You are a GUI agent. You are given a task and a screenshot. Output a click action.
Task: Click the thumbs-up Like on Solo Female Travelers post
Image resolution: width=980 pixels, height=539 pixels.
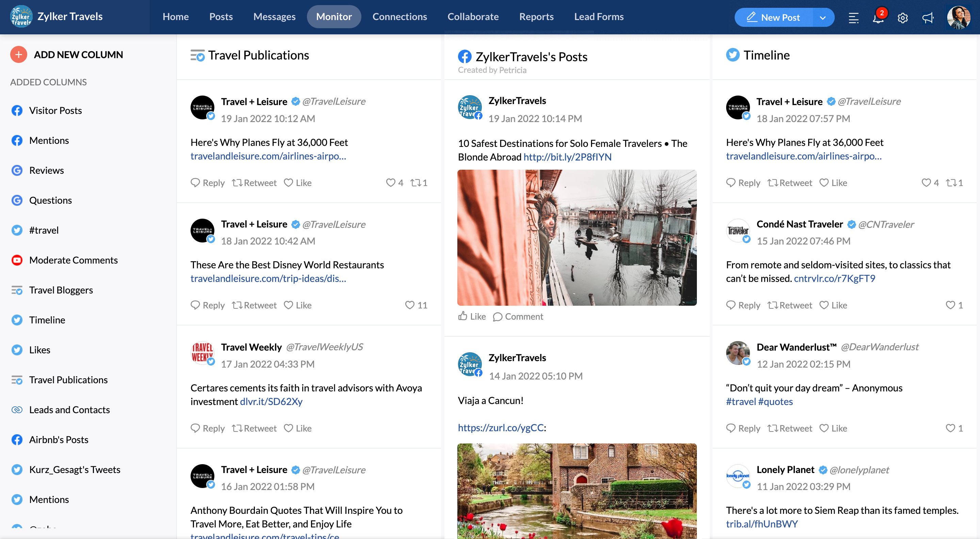pos(472,316)
